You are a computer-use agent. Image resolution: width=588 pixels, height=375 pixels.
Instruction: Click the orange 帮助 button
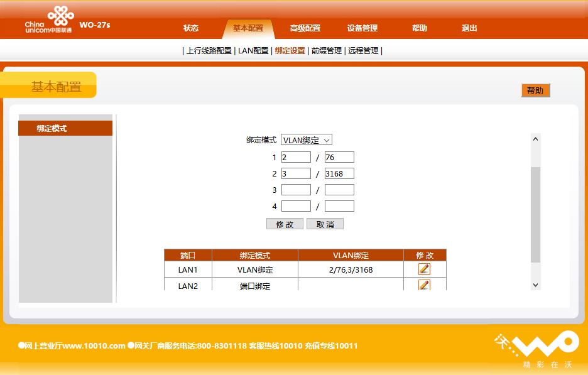[535, 90]
